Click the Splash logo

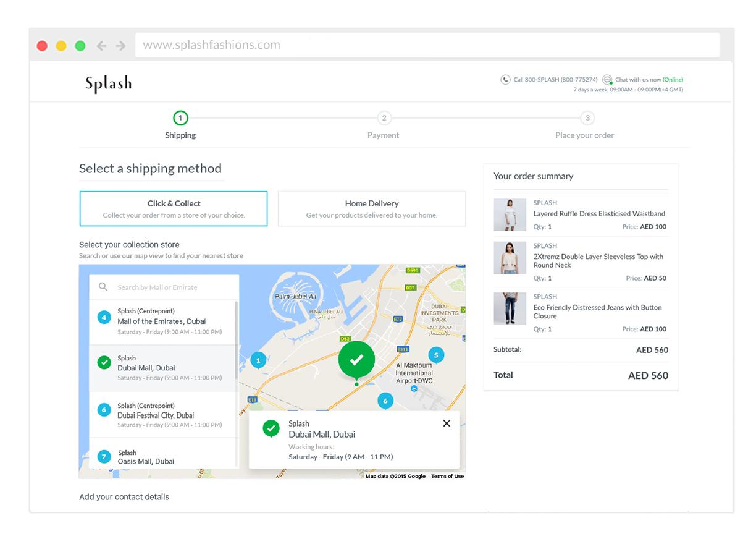[x=108, y=84]
